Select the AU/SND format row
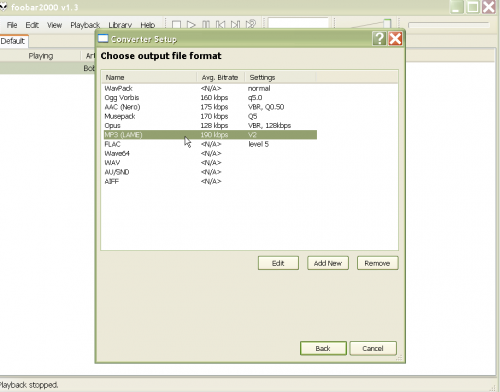Viewport: 500px width, 392px height. [210, 172]
